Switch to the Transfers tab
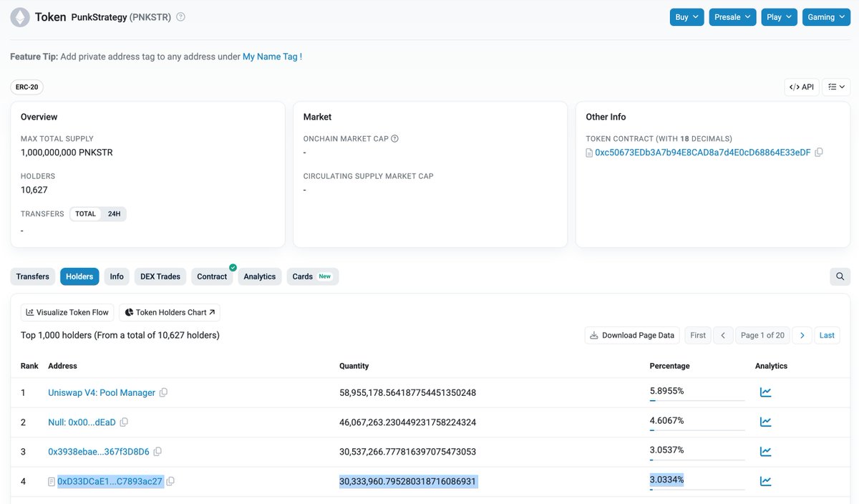 (x=33, y=276)
